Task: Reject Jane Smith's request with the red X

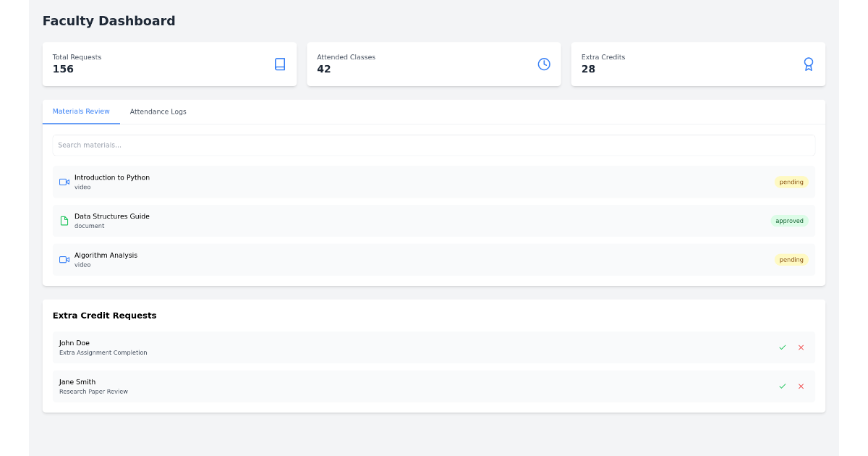Action: click(x=801, y=386)
